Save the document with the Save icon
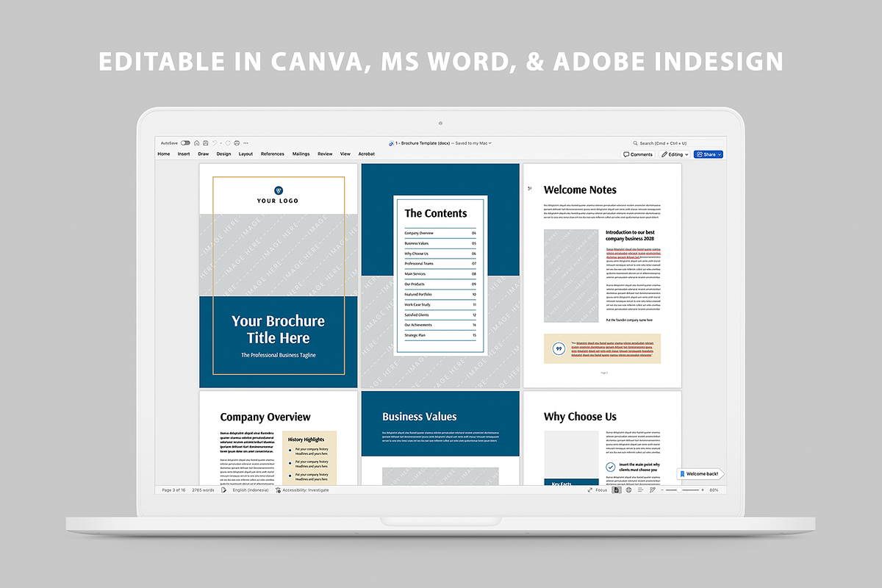882x588 pixels. 205,143
